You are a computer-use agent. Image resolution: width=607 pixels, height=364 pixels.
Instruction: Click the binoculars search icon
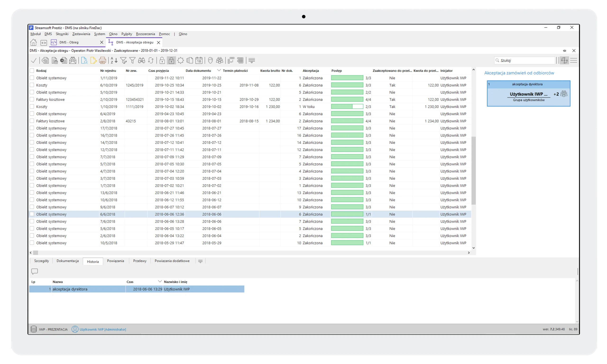click(x=142, y=60)
